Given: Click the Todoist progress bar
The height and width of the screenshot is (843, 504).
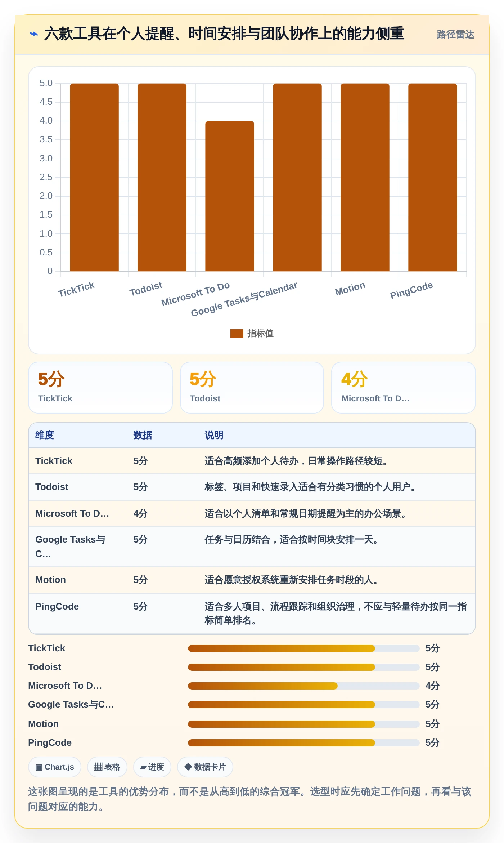Looking at the screenshot, I should click(x=303, y=667).
